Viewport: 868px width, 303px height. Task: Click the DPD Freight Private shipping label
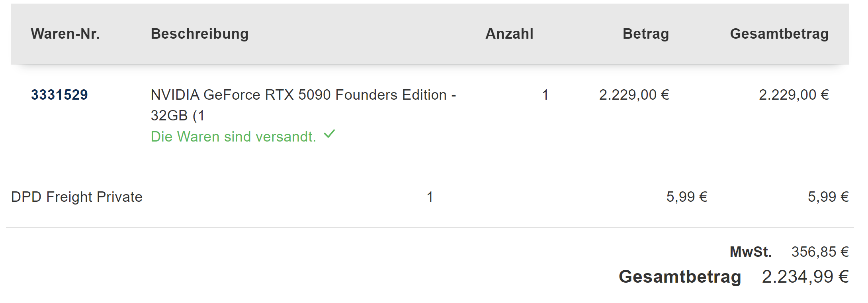point(77,197)
